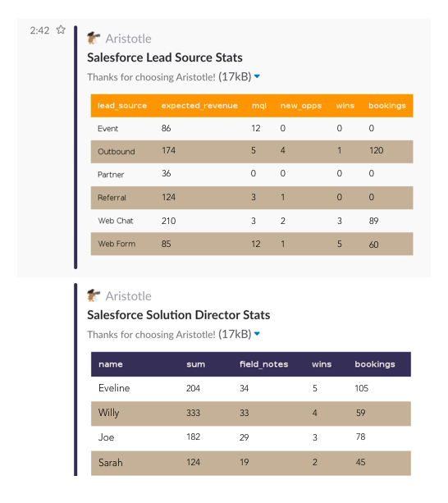
Task: Click the field_notes column header
Action: pyautogui.click(x=264, y=364)
